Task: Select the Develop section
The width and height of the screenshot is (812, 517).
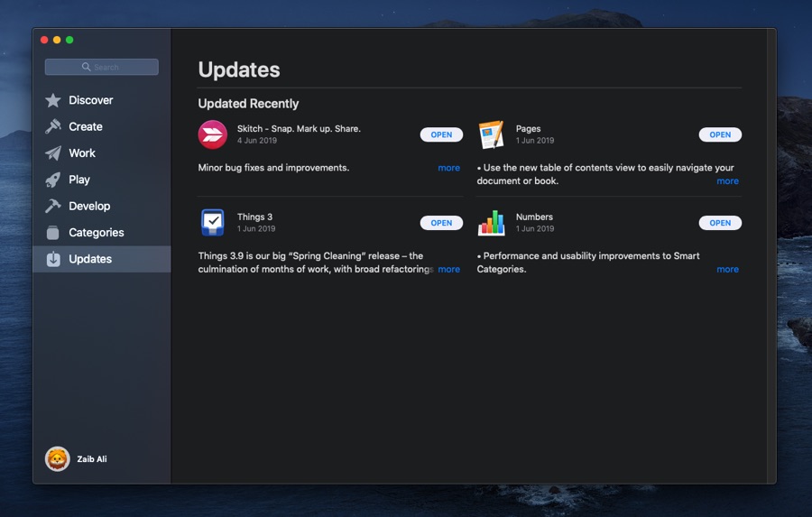Action: click(x=101, y=207)
